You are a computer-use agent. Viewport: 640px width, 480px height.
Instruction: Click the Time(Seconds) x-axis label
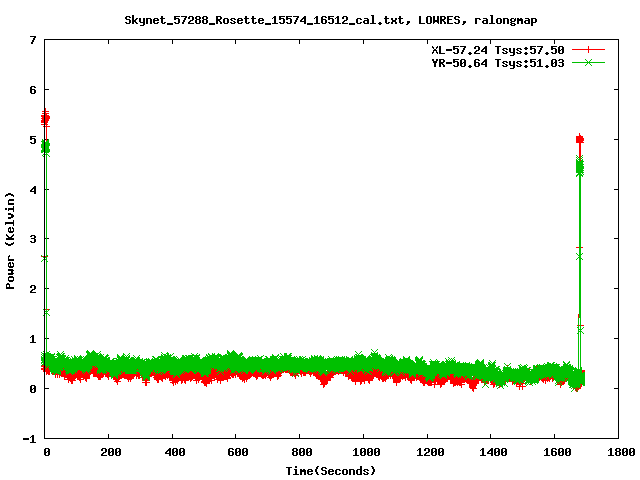point(331,471)
